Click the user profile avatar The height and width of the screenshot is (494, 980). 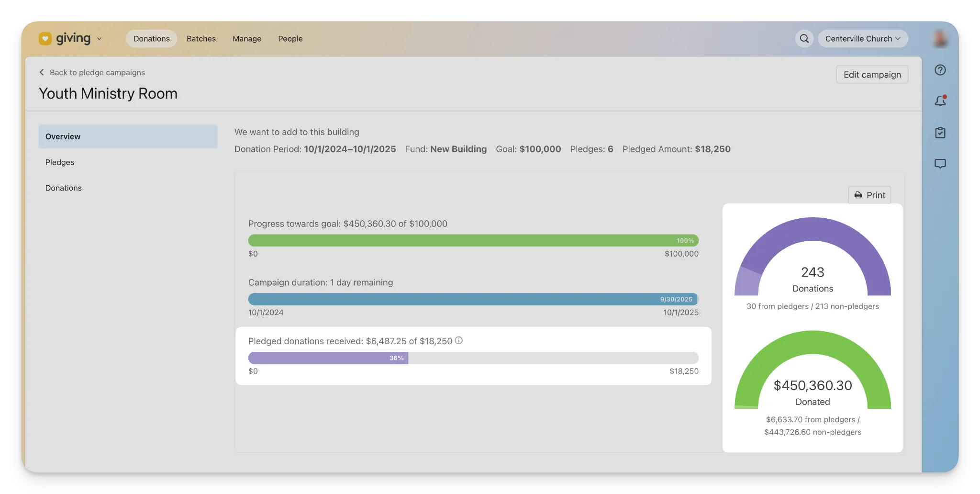pos(940,39)
